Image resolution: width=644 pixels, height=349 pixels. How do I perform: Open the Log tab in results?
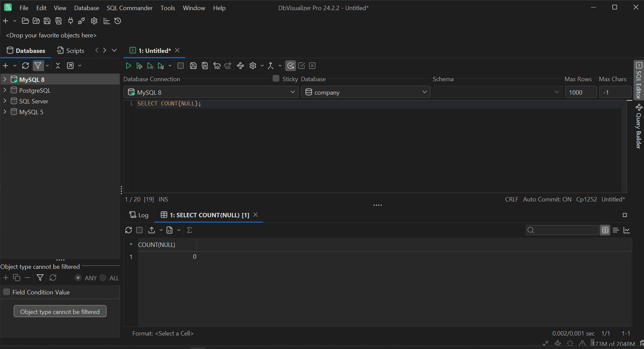139,215
